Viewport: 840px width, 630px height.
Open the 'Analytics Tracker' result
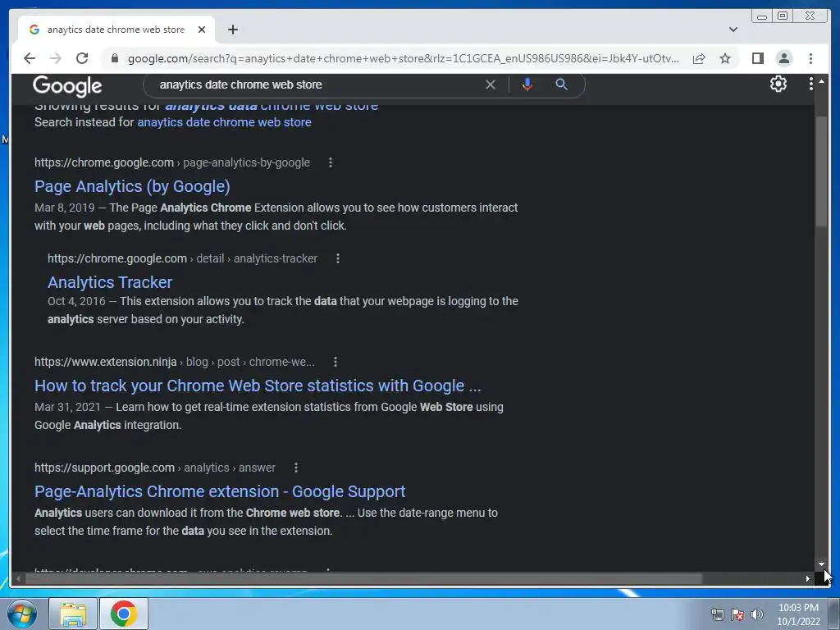[110, 282]
